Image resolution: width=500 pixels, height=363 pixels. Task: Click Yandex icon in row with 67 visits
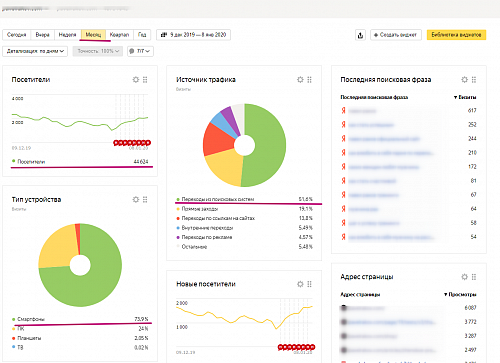coord(343,194)
